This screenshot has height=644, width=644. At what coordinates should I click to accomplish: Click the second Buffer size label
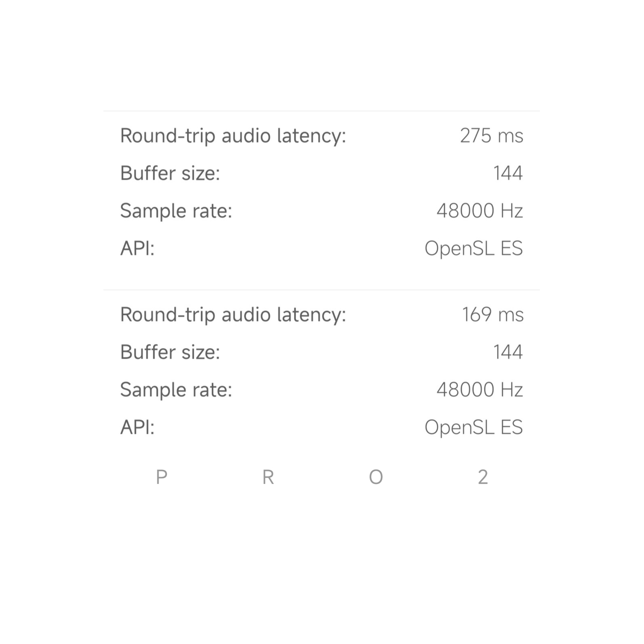(x=170, y=352)
